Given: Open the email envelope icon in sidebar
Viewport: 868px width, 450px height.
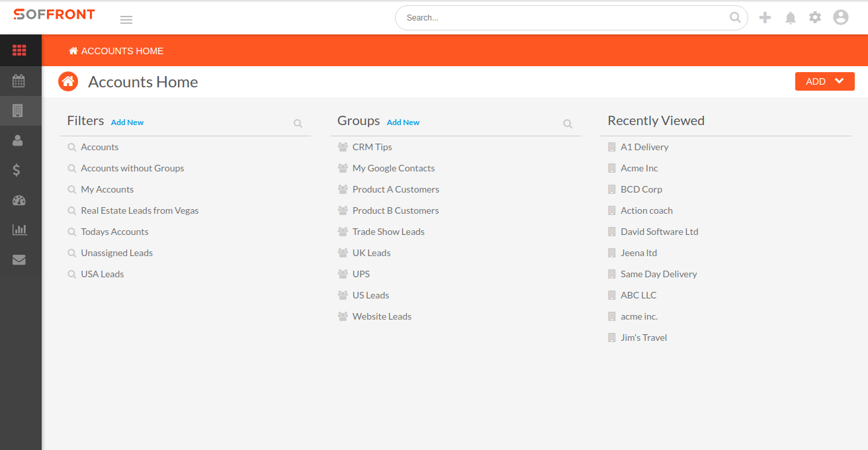Looking at the screenshot, I should click(x=19, y=260).
